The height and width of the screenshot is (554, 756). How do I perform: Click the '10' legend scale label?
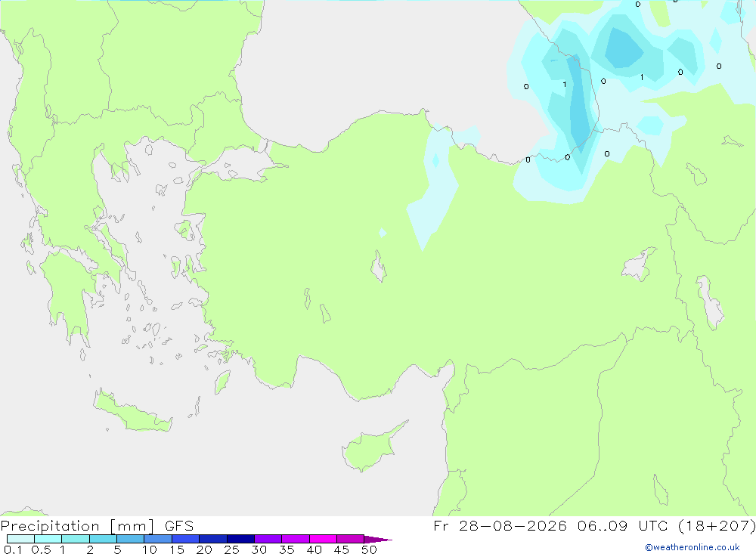pos(150,549)
